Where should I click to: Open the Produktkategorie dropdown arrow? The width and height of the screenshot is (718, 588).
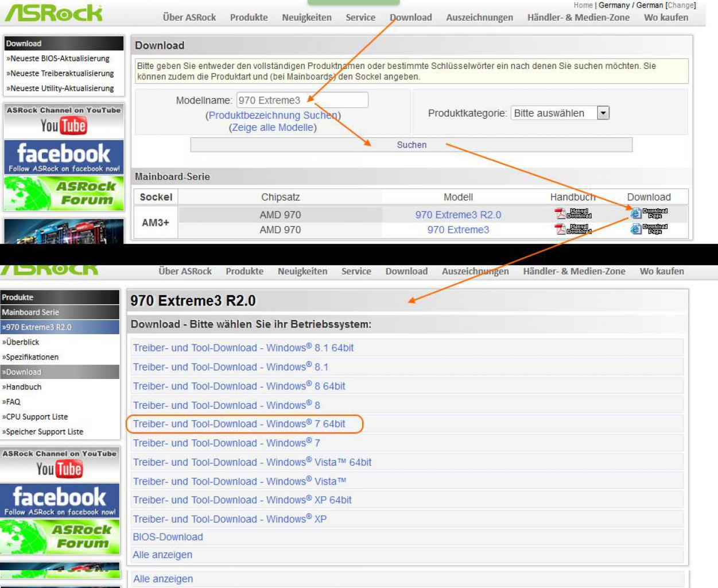pos(603,113)
